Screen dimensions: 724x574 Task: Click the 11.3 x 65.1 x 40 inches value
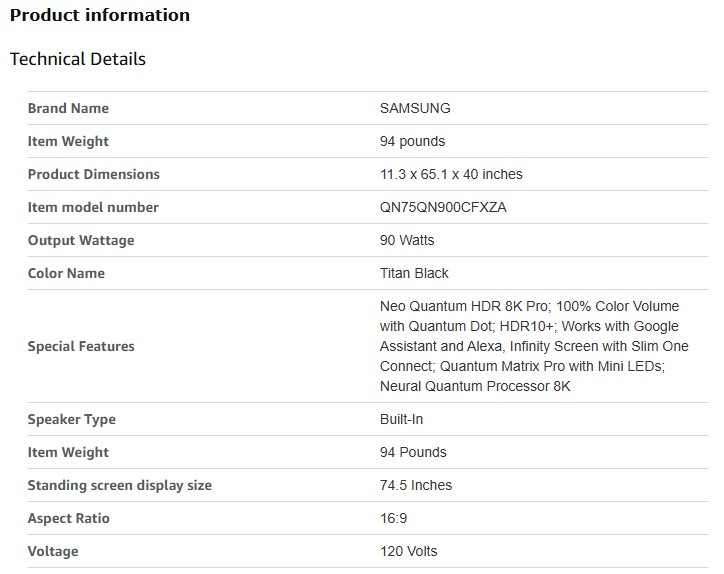coord(451,174)
